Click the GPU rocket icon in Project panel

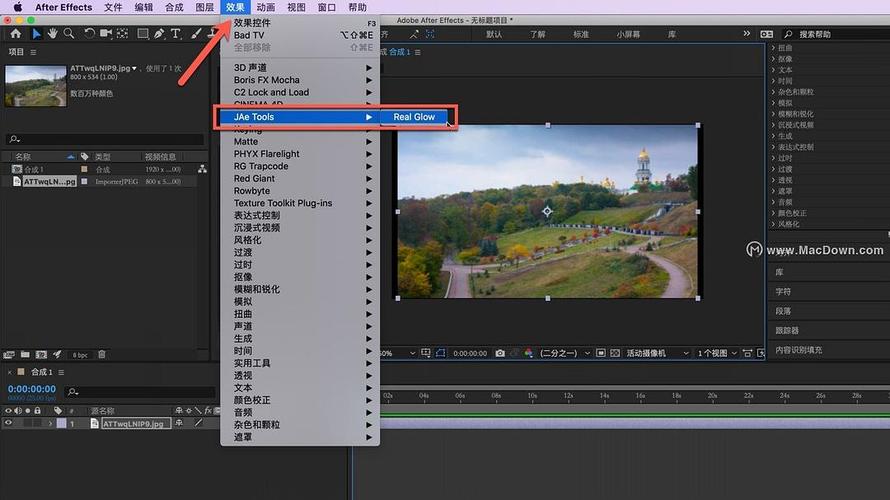point(57,355)
